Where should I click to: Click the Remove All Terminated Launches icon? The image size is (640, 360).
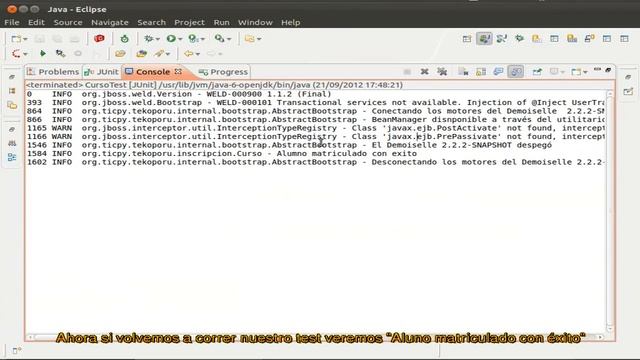point(442,72)
